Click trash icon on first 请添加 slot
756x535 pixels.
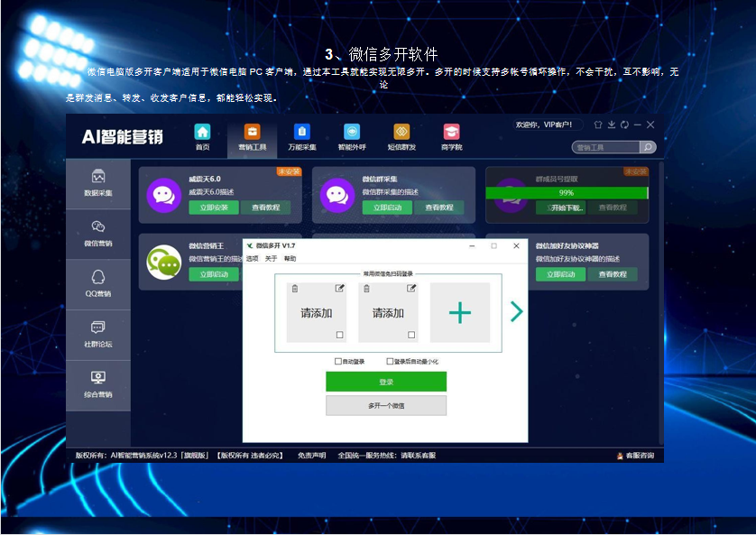pyautogui.click(x=295, y=288)
